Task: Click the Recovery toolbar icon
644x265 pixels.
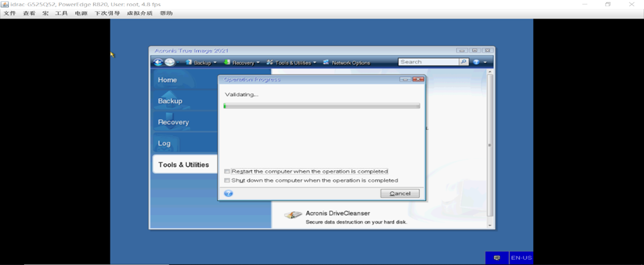Action: point(227,62)
